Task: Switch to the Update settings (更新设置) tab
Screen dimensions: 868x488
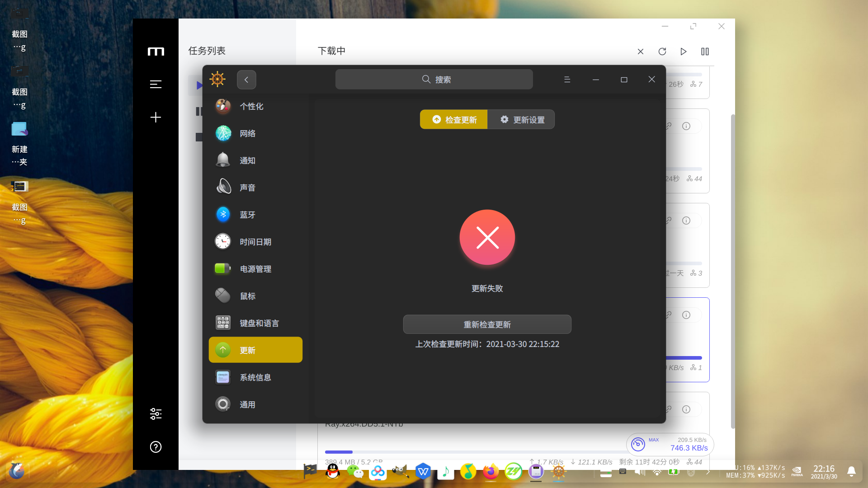Action: [521, 120]
